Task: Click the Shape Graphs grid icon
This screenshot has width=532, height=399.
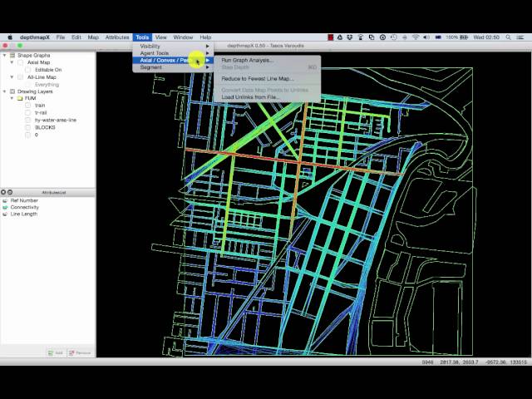Action: [12, 56]
